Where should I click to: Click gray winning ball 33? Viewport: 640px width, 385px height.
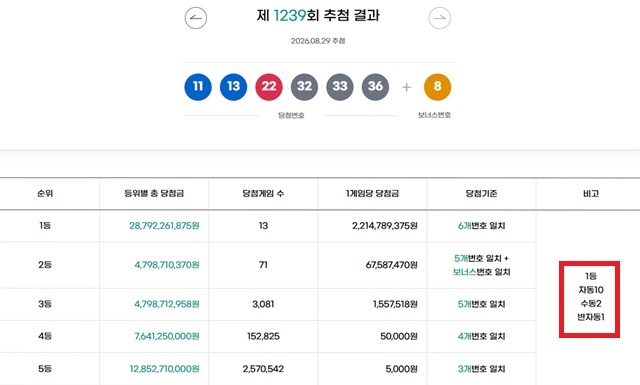click(340, 87)
